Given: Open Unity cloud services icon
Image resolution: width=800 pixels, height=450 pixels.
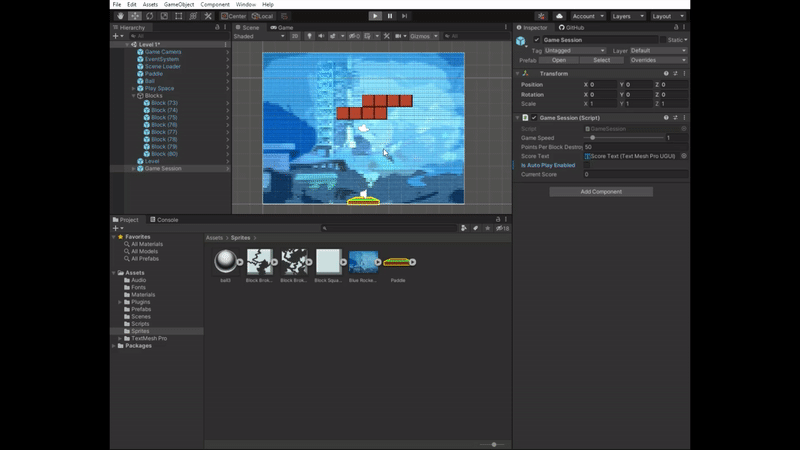Looking at the screenshot, I should tap(557, 16).
